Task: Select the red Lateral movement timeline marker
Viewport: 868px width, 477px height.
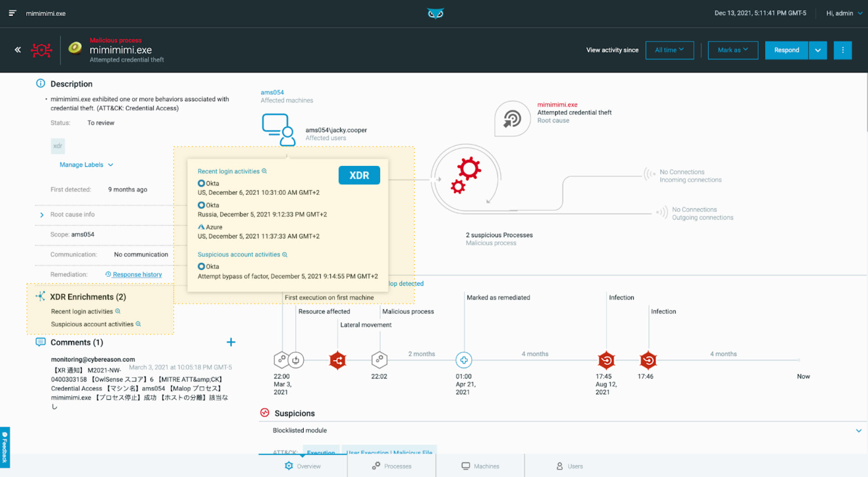Action: tap(338, 360)
